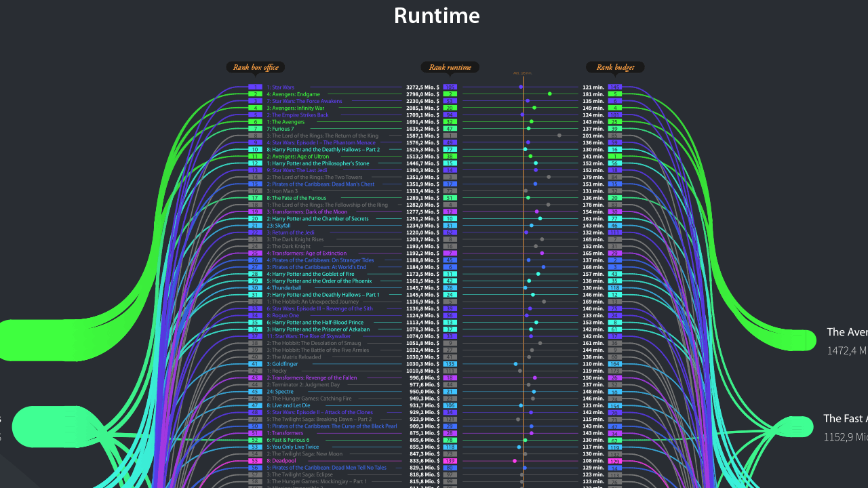This screenshot has height=488, width=868.
Task: Click the Runtime page title
Action: click(x=437, y=16)
